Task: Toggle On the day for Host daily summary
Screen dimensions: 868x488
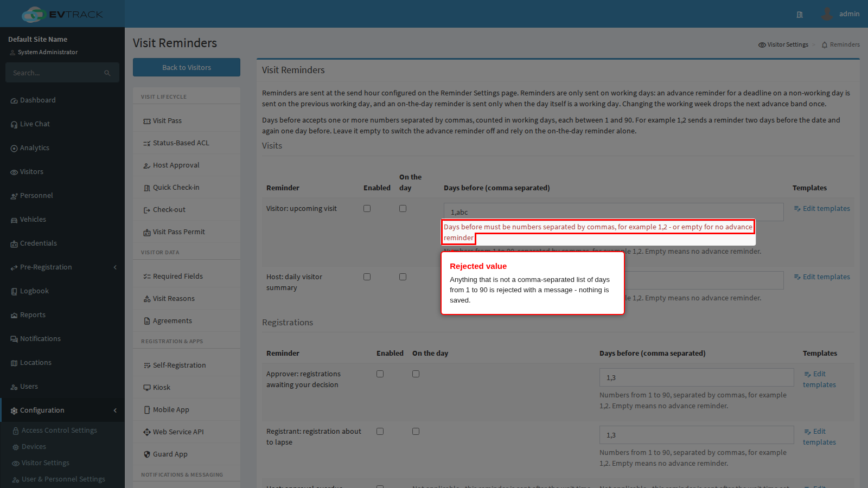Action: pos(403,277)
